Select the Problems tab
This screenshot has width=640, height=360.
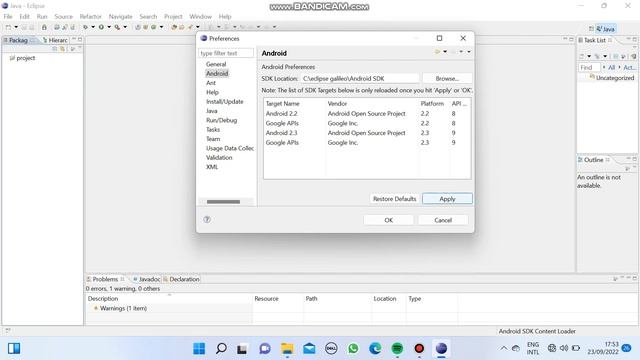coord(105,279)
